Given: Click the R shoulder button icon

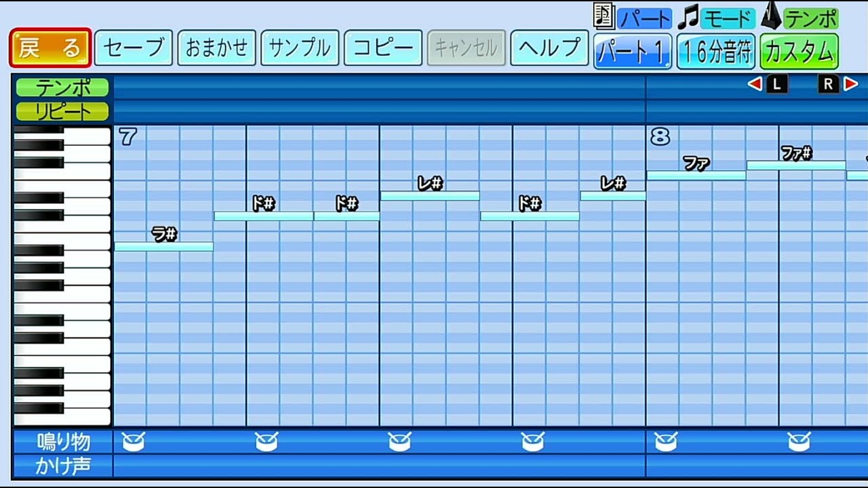Looking at the screenshot, I should [829, 84].
